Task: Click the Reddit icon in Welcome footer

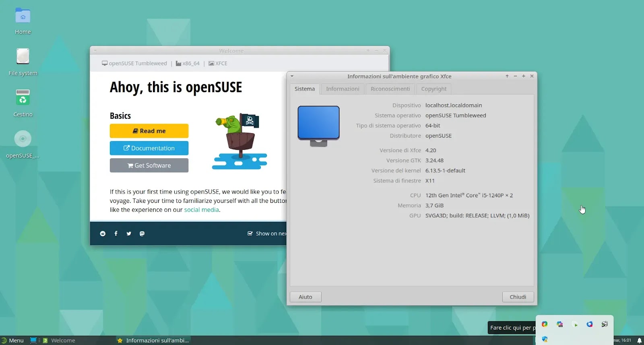Action: (103, 233)
